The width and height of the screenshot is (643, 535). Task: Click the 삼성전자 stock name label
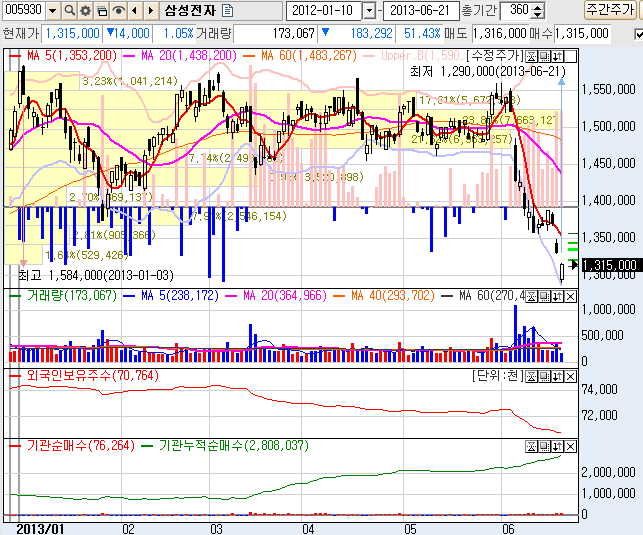[x=190, y=10]
